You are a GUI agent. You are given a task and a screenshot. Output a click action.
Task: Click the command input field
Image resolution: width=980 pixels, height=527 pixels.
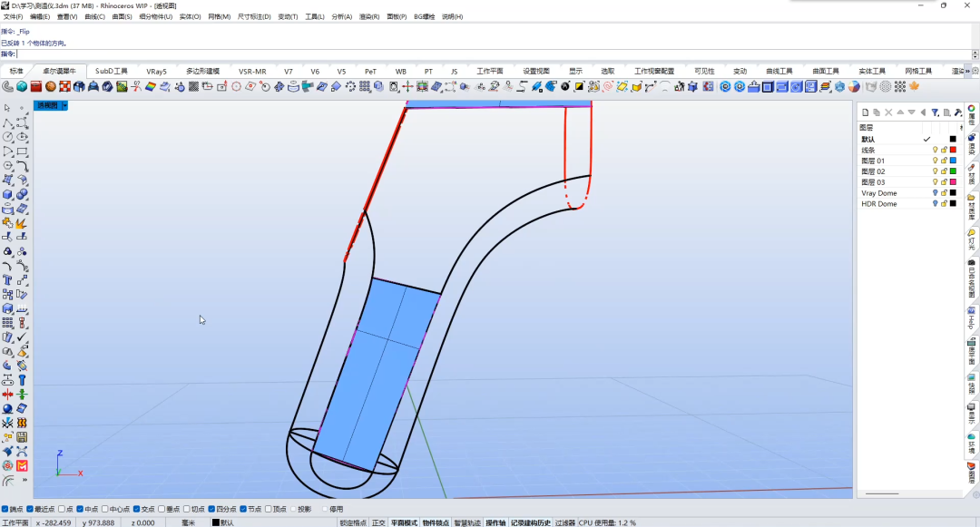[x=494, y=54]
